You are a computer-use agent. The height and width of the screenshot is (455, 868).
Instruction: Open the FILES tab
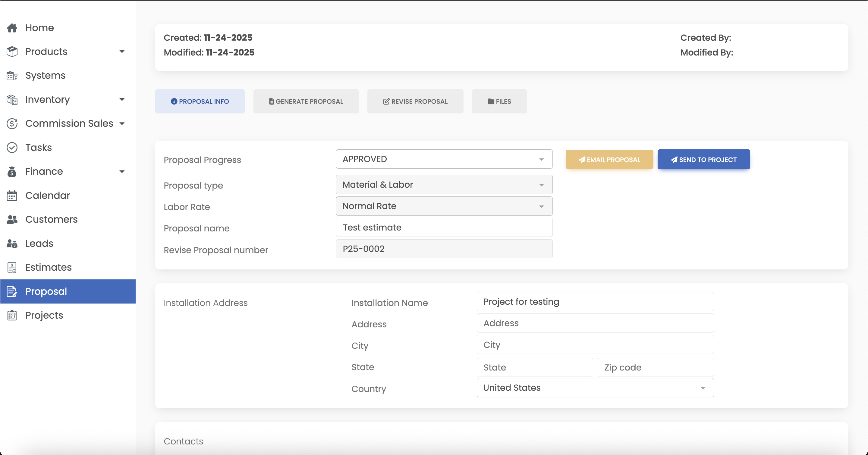coord(499,101)
